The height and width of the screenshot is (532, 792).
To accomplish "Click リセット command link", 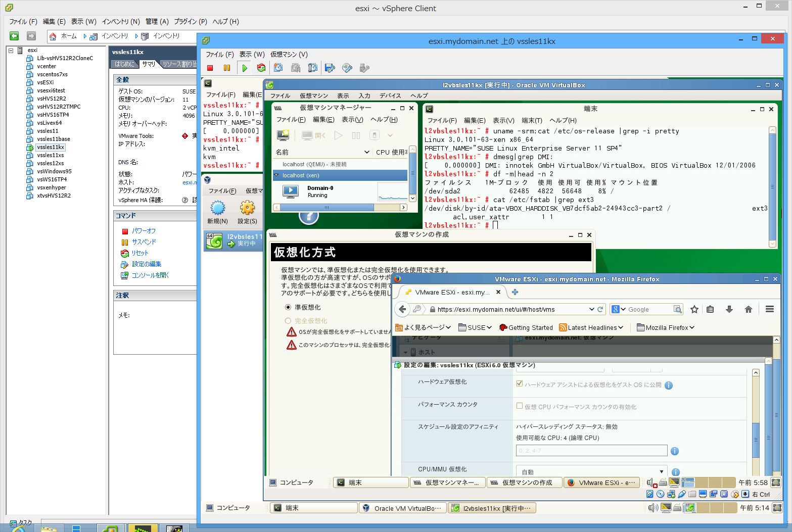I will [x=140, y=253].
